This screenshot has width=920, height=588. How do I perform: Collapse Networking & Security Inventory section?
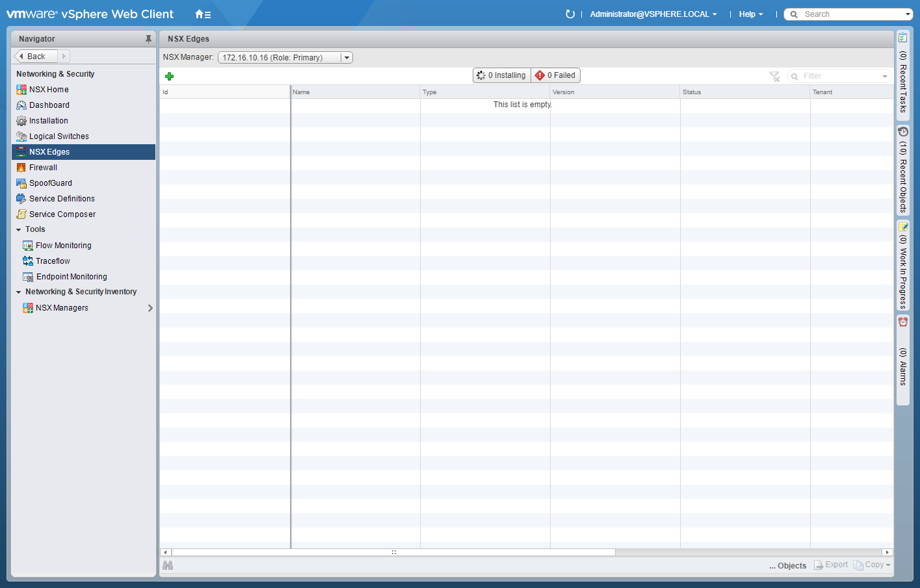tap(19, 292)
